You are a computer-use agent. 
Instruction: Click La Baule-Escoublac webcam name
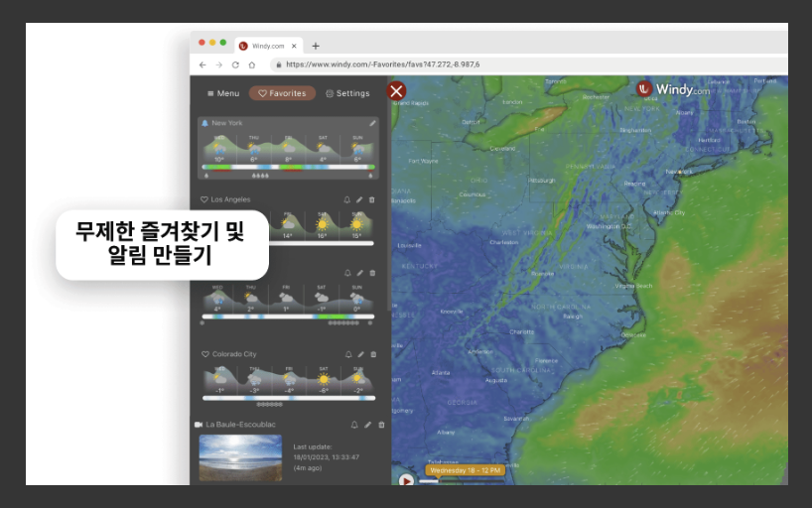pyautogui.click(x=241, y=425)
